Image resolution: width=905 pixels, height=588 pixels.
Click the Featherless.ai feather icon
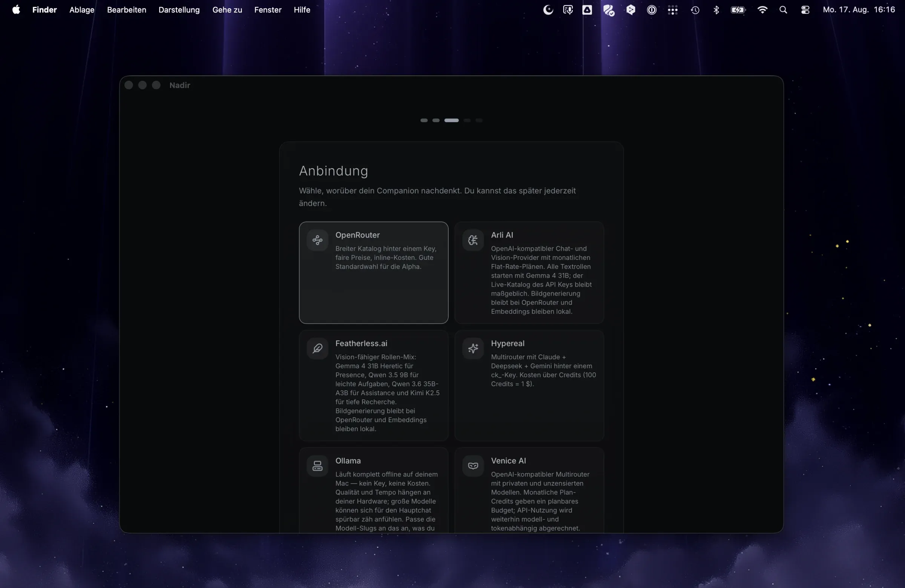pyautogui.click(x=318, y=349)
